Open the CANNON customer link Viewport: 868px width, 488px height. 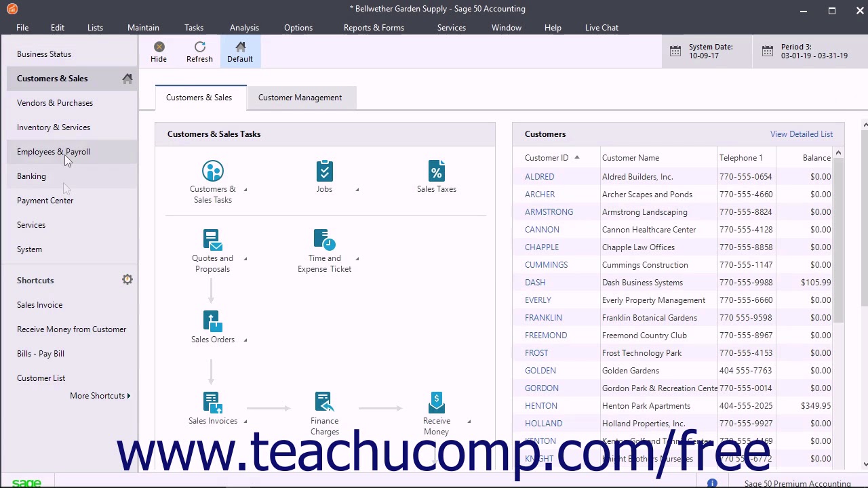coord(542,230)
